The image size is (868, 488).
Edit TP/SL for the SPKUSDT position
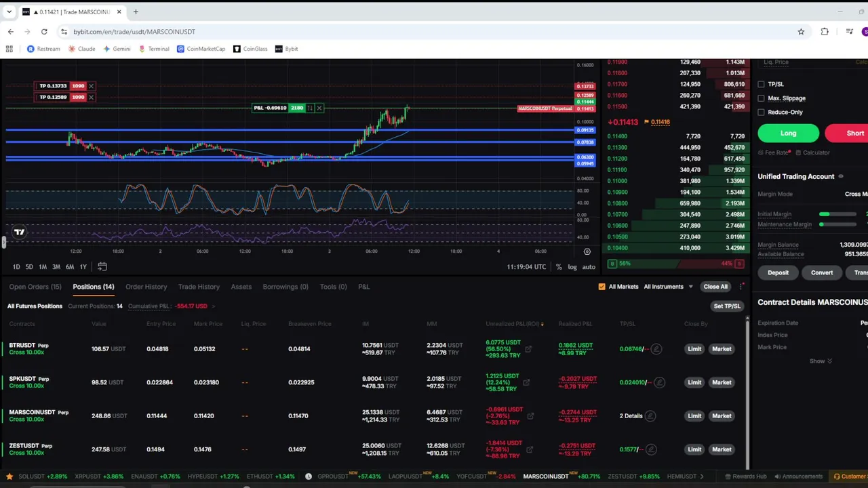point(659,382)
